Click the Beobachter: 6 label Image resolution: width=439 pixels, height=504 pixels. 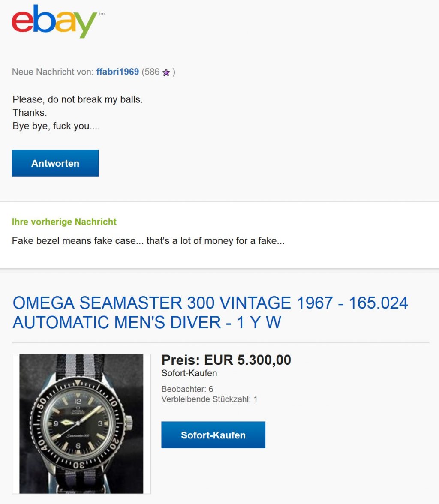coord(187,389)
